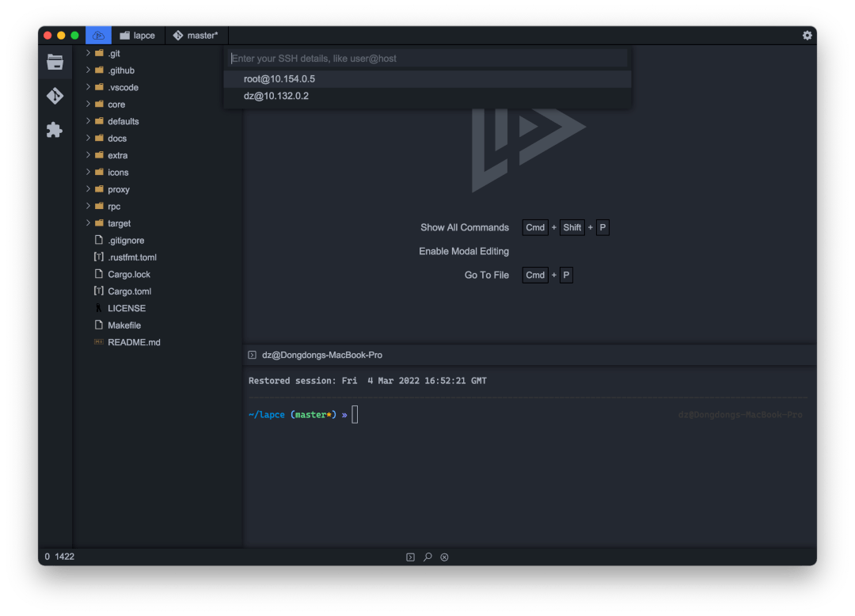The width and height of the screenshot is (855, 616).
Task: Click the terminal icon in the status bar
Action: [x=410, y=557]
